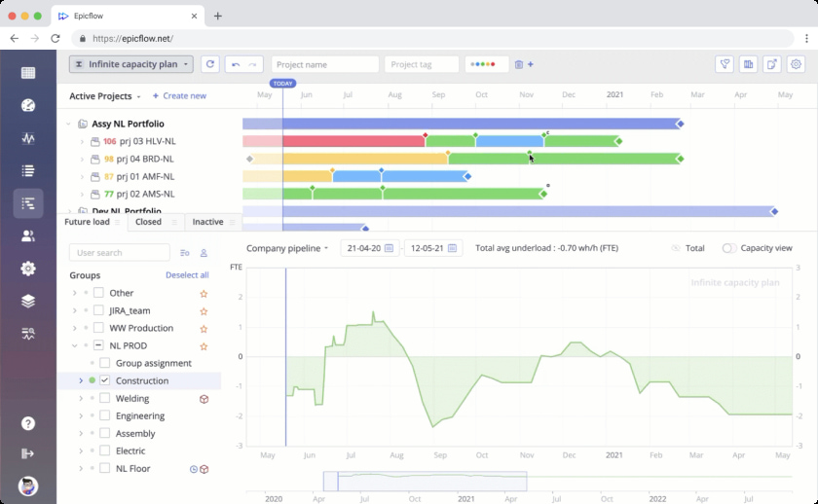Switch to the Closed tab
818x504 pixels.
149,222
